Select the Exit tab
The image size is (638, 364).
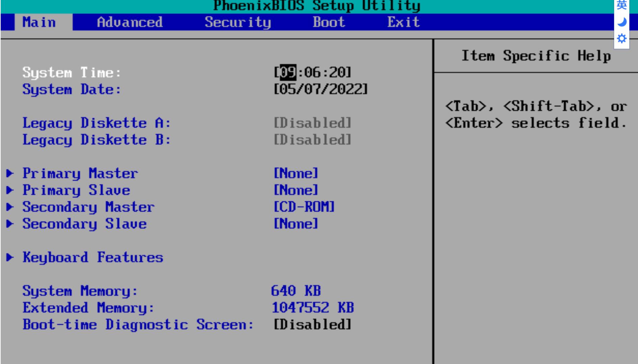coord(404,22)
